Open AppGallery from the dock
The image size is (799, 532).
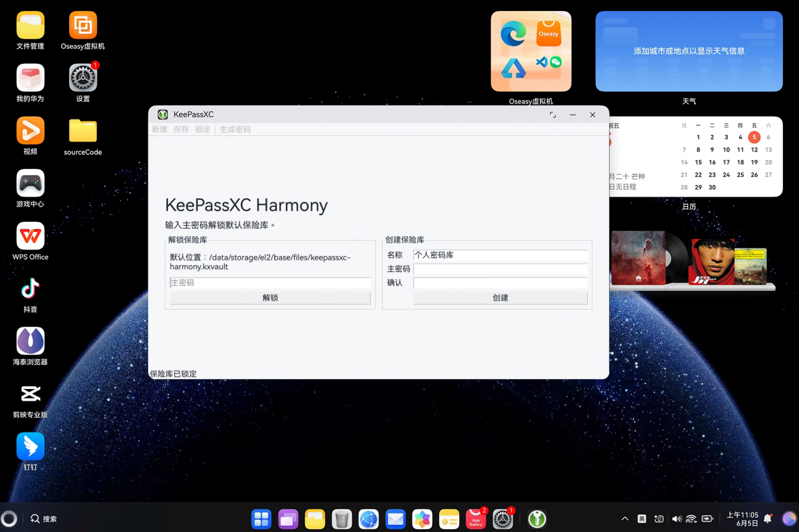tap(476, 519)
